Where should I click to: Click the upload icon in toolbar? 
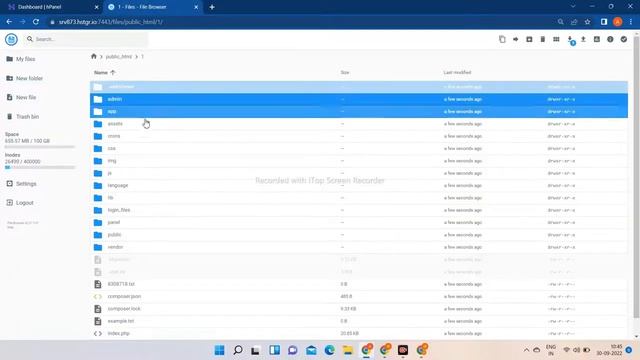pos(583,39)
